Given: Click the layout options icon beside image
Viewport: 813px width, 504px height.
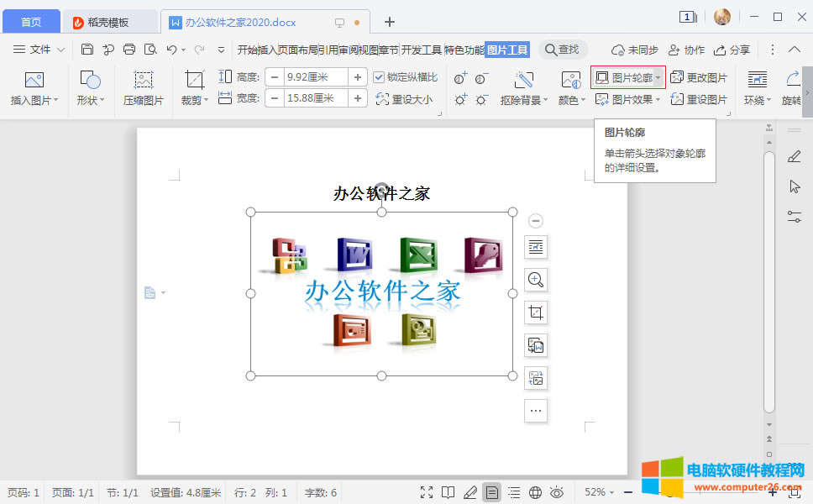Looking at the screenshot, I should [536, 247].
